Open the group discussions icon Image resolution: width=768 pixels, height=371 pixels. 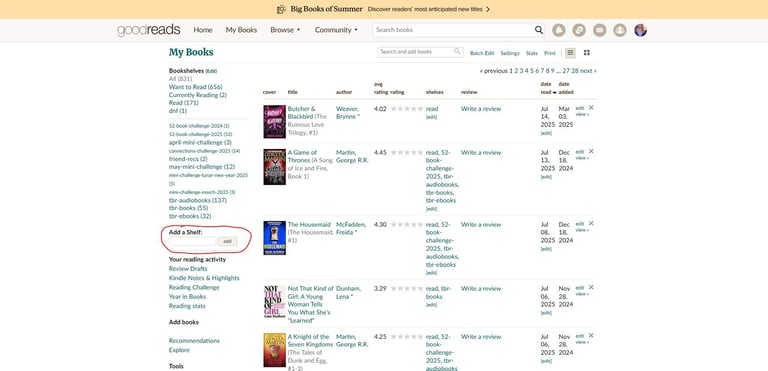579,30
